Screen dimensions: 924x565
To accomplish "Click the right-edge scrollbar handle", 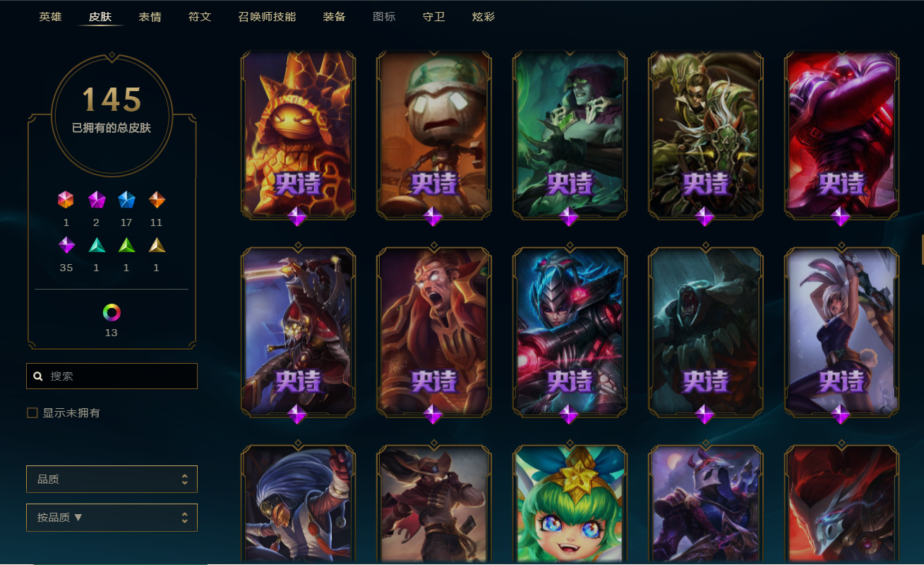I will tap(922, 249).
